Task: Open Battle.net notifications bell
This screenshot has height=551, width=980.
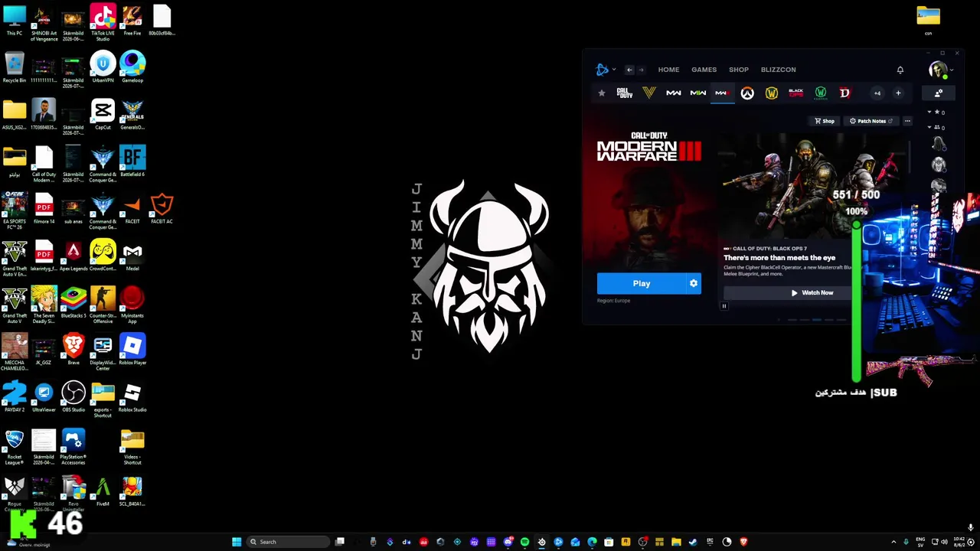Action: [x=900, y=70]
